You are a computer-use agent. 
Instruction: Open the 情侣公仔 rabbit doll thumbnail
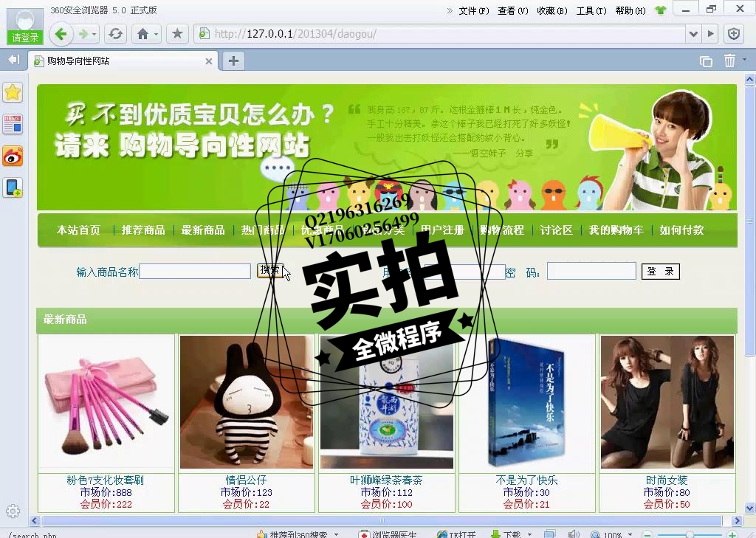(247, 402)
